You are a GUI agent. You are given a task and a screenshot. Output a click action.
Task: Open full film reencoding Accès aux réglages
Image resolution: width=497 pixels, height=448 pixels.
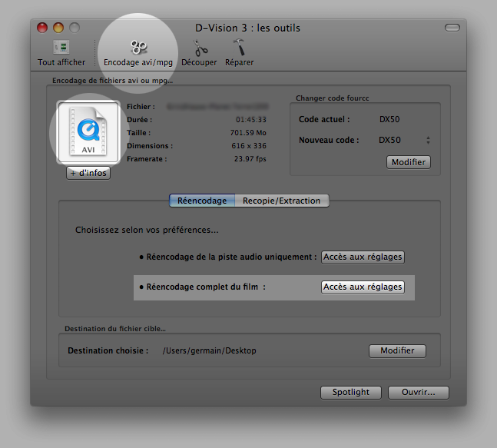[363, 287]
